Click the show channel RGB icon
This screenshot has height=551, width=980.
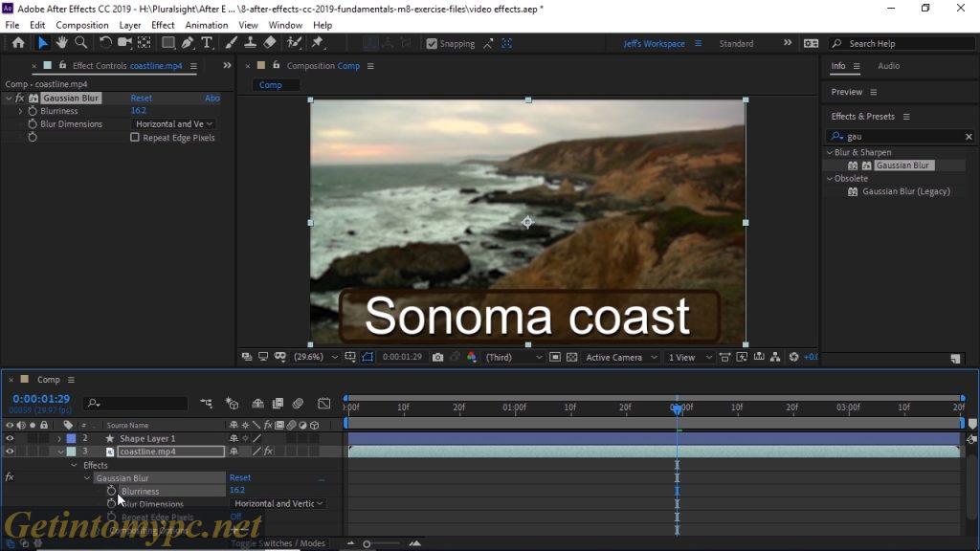472,358
